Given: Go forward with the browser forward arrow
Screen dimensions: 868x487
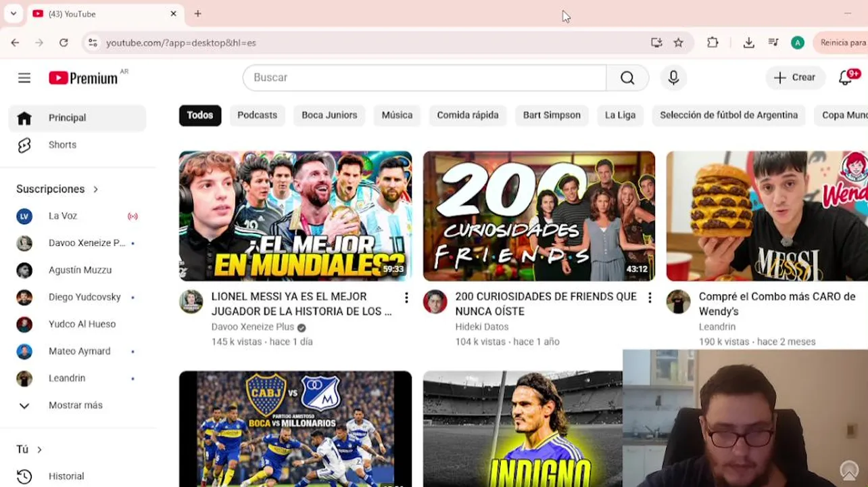Looking at the screenshot, I should 39,43.
